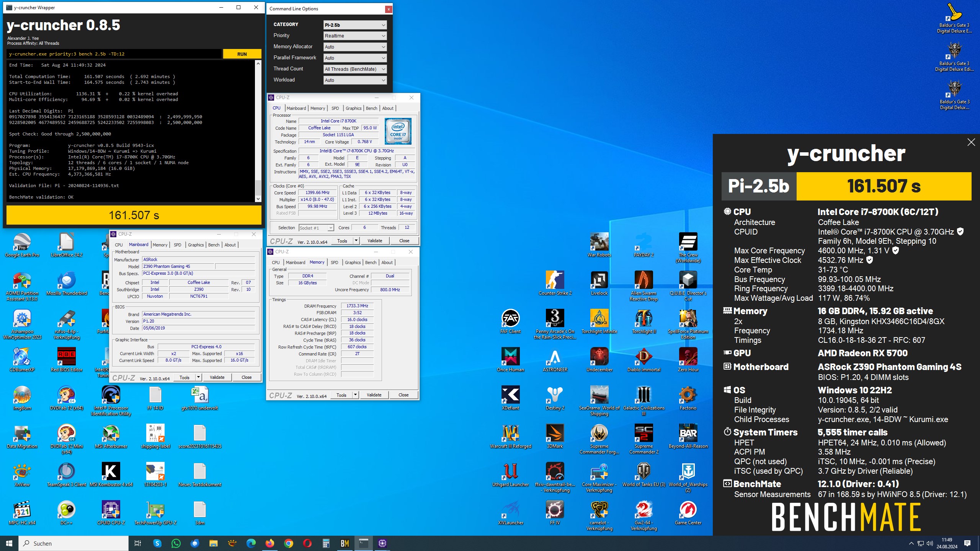
Task: Open BenchMate icon in taskbar
Action: 345,543
